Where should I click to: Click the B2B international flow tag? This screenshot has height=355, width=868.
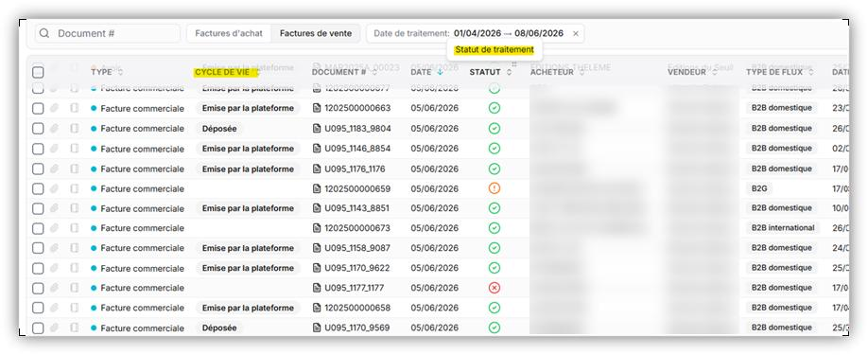783,227
